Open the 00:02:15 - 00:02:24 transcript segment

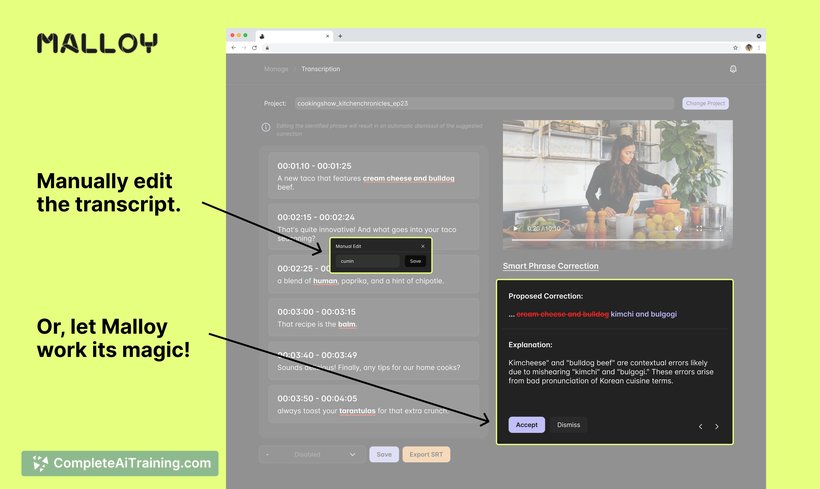(x=373, y=227)
